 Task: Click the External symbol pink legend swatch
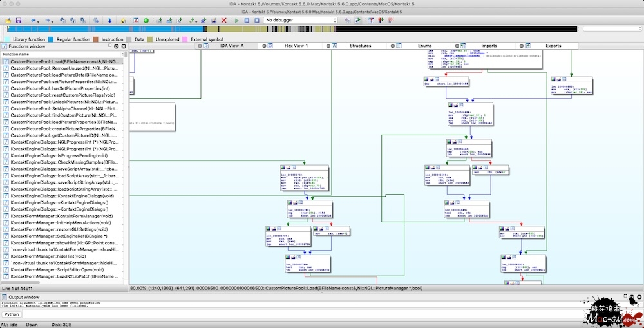click(185, 39)
